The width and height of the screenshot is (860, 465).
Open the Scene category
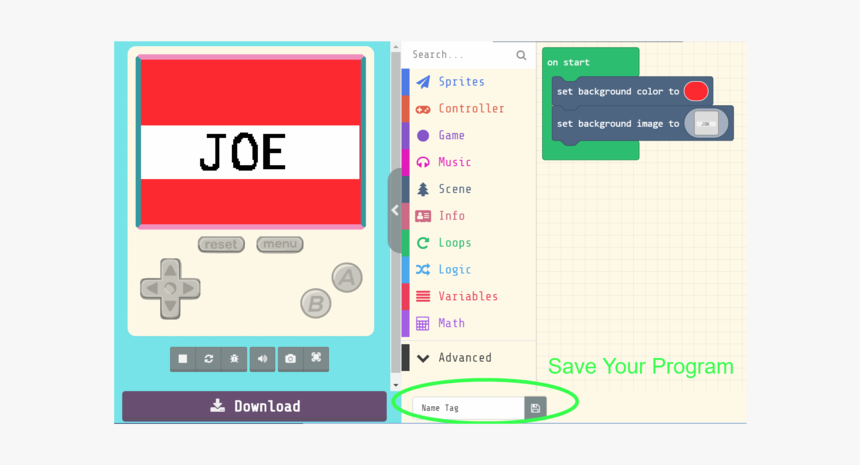[468, 189]
